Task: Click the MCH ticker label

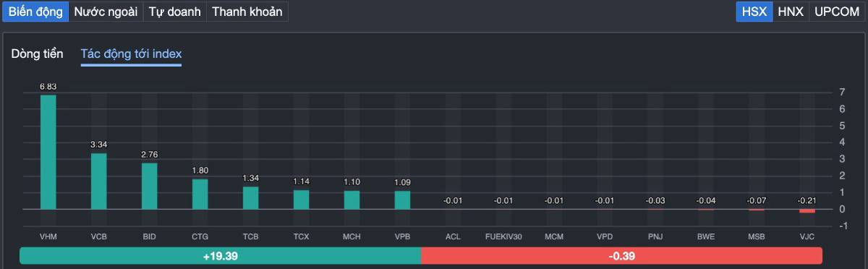Action: tap(352, 236)
